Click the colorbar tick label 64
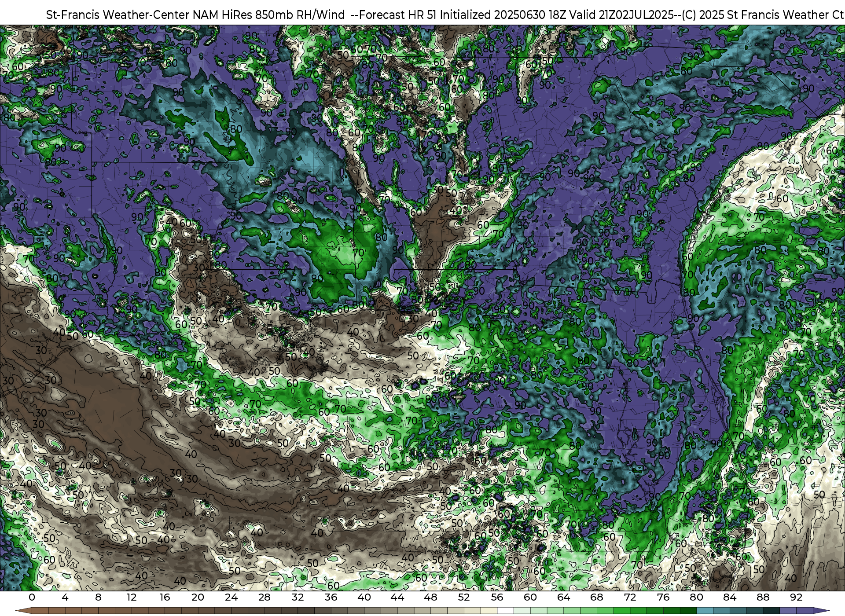 coord(564,597)
